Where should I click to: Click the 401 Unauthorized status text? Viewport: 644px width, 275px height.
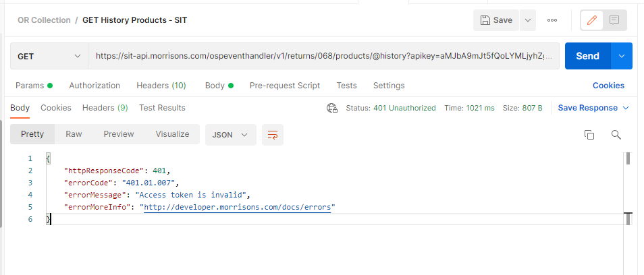coord(404,109)
